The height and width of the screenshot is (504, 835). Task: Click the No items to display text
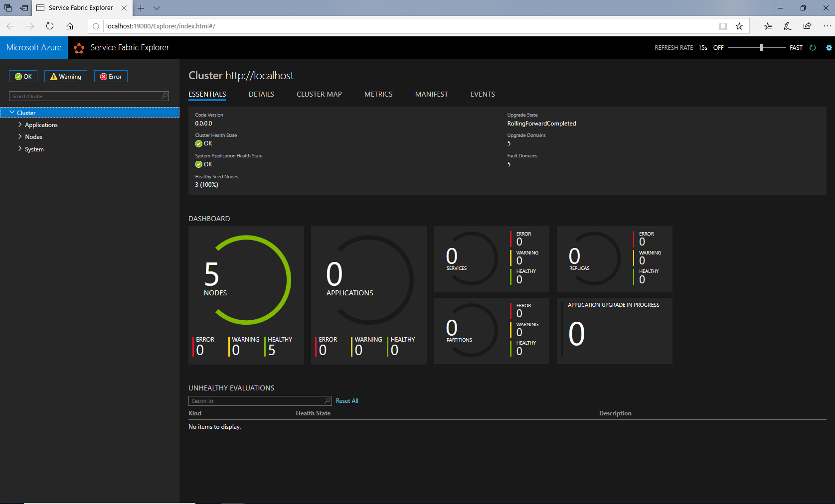click(x=214, y=427)
